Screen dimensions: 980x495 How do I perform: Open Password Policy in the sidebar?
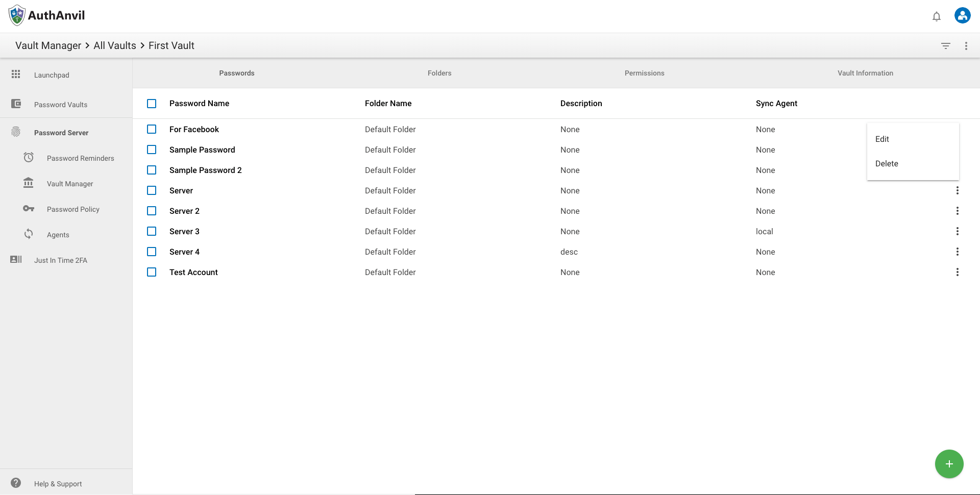pos(73,209)
